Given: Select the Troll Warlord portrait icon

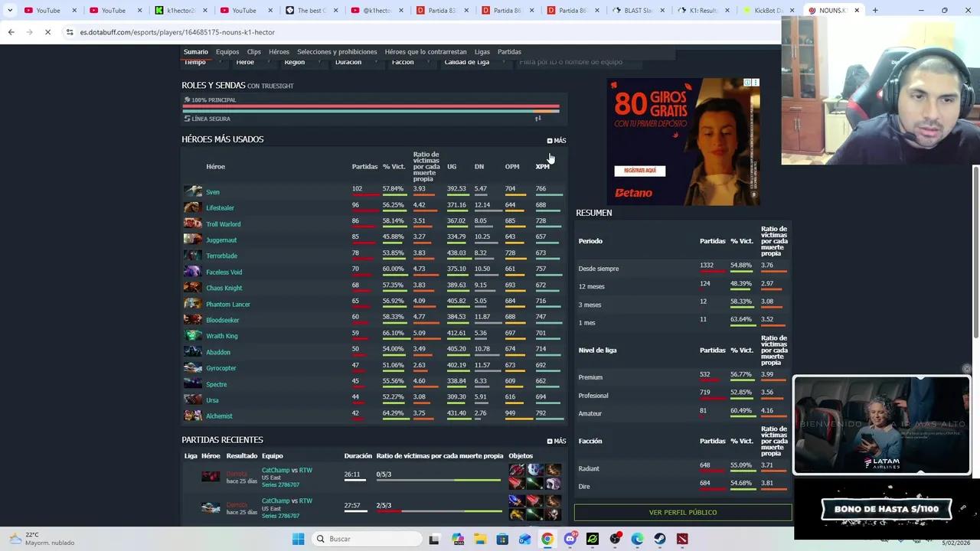Looking at the screenshot, I should [x=193, y=223].
